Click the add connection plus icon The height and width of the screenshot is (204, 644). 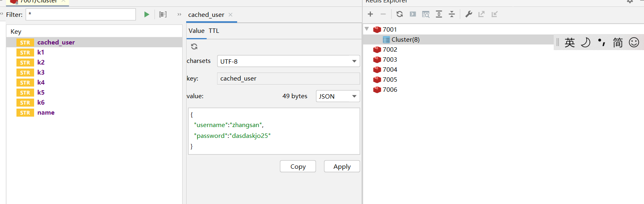click(370, 14)
